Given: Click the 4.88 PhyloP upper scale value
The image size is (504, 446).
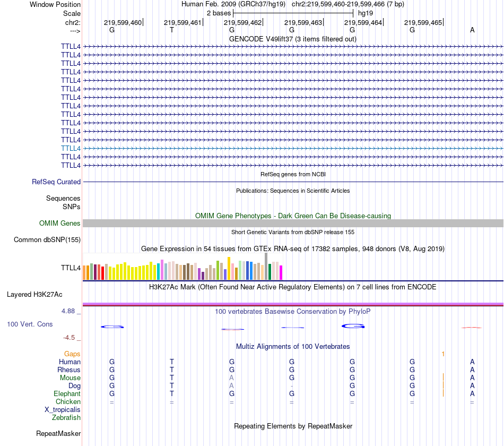Looking at the screenshot, I should 68,311.
